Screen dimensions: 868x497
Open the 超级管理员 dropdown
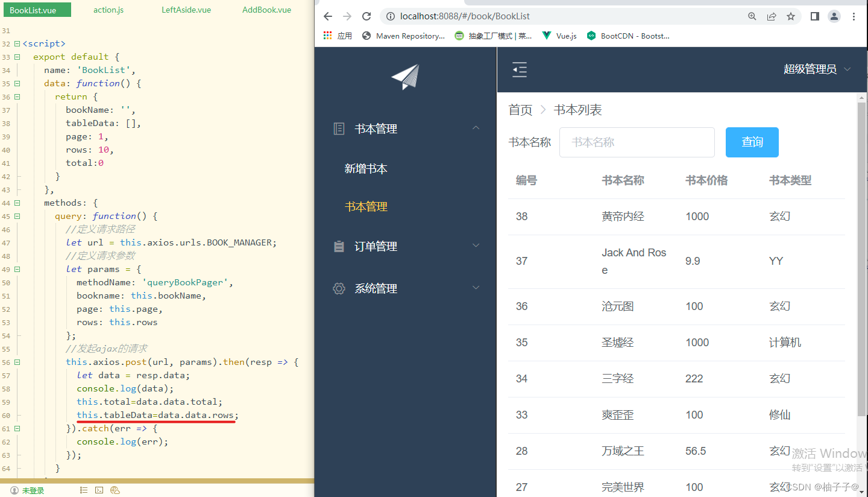point(817,69)
